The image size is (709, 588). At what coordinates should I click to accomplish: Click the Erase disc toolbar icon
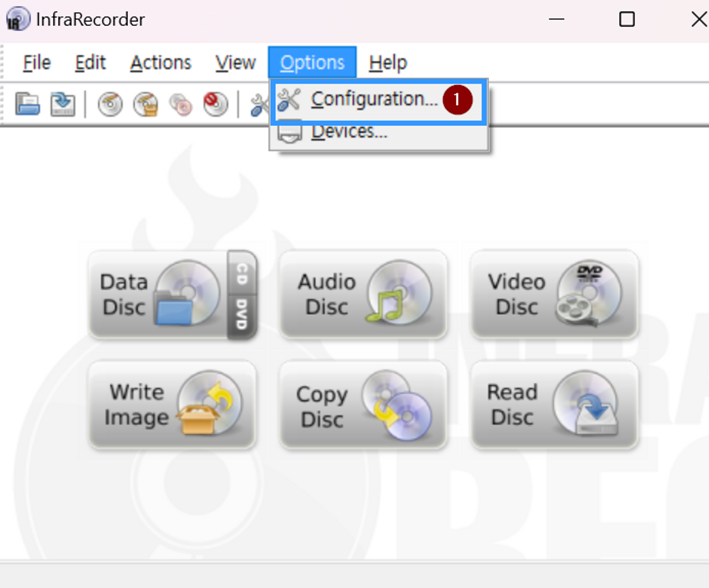click(x=216, y=104)
